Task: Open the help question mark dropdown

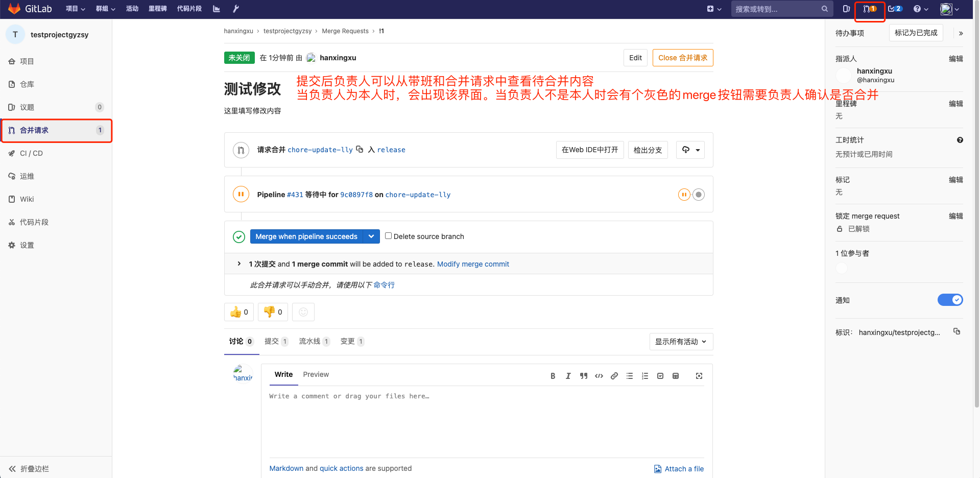Action: 921,9
